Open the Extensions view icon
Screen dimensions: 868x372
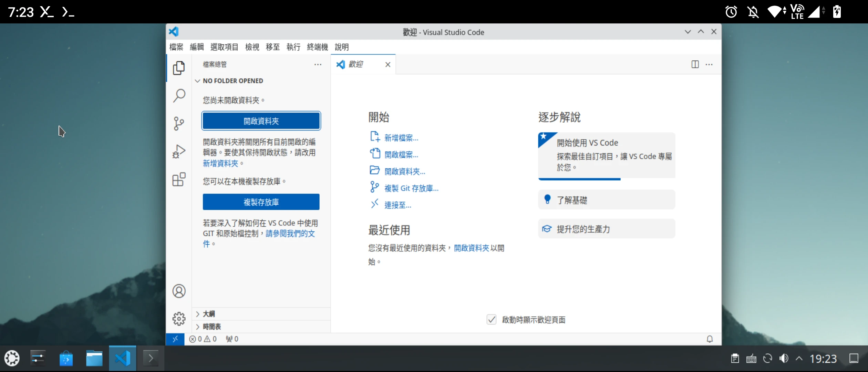[179, 179]
